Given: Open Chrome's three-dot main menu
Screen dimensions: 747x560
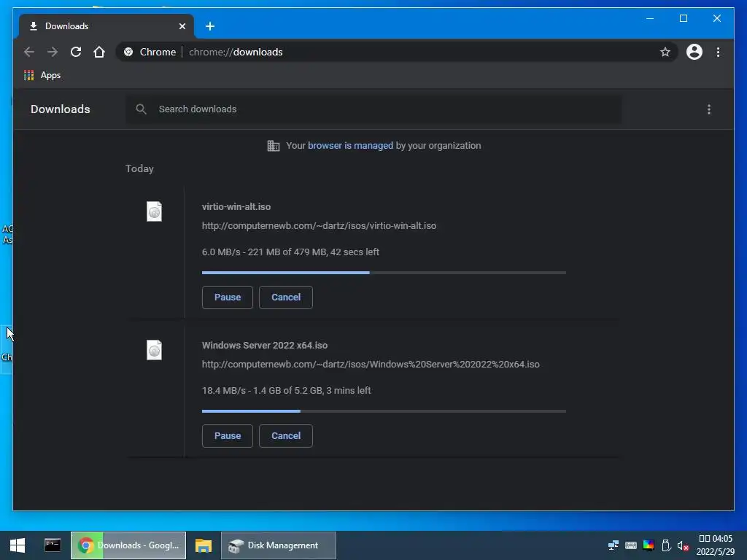Looking at the screenshot, I should coord(718,52).
